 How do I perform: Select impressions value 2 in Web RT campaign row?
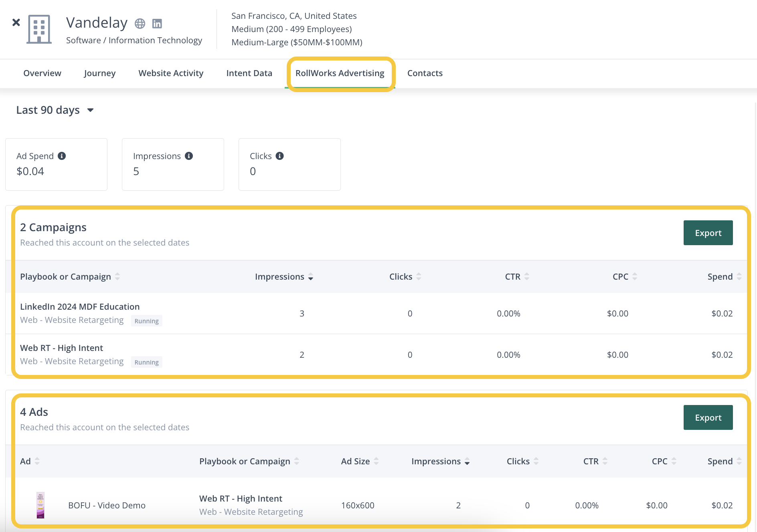302,355
